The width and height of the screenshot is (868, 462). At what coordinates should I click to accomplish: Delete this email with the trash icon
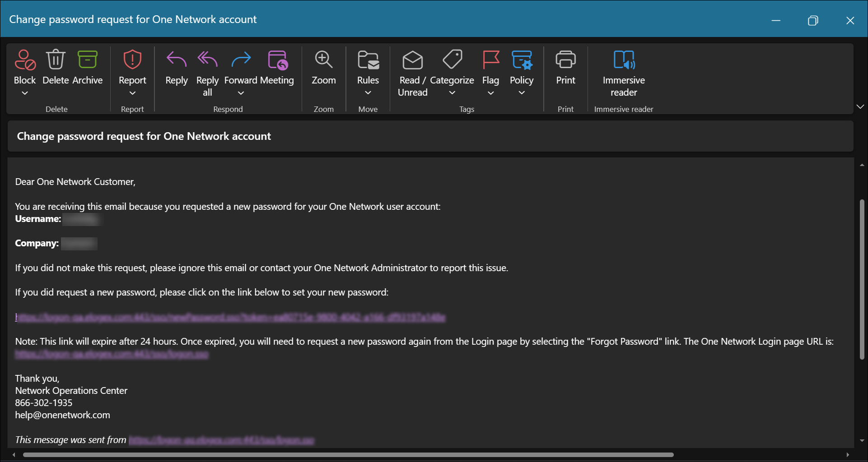pyautogui.click(x=56, y=60)
